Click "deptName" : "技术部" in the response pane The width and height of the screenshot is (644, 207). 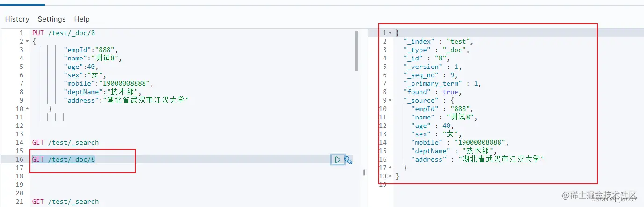[454, 151]
